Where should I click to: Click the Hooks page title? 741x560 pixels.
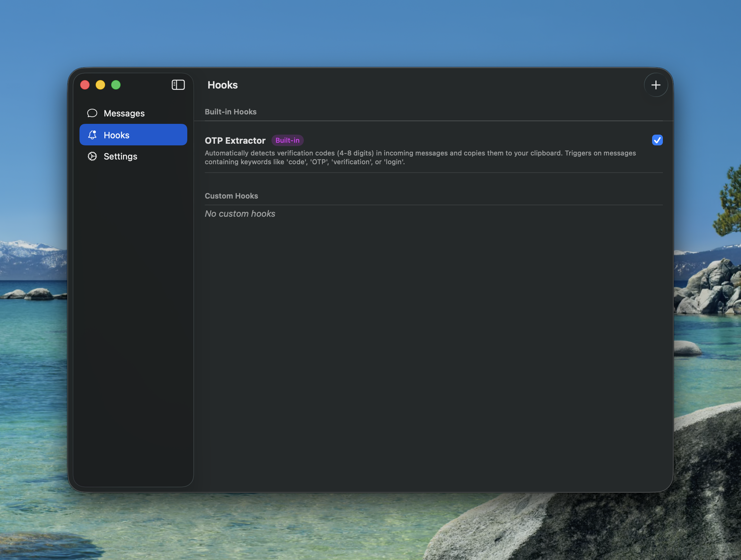(222, 85)
